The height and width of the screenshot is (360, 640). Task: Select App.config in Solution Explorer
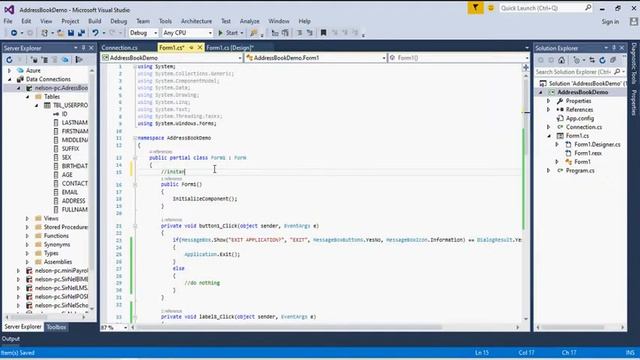(580, 118)
